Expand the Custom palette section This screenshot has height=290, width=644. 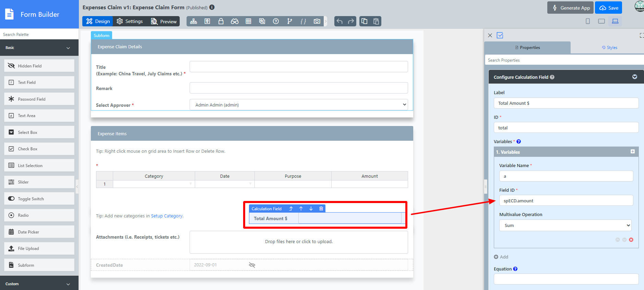[x=39, y=284]
